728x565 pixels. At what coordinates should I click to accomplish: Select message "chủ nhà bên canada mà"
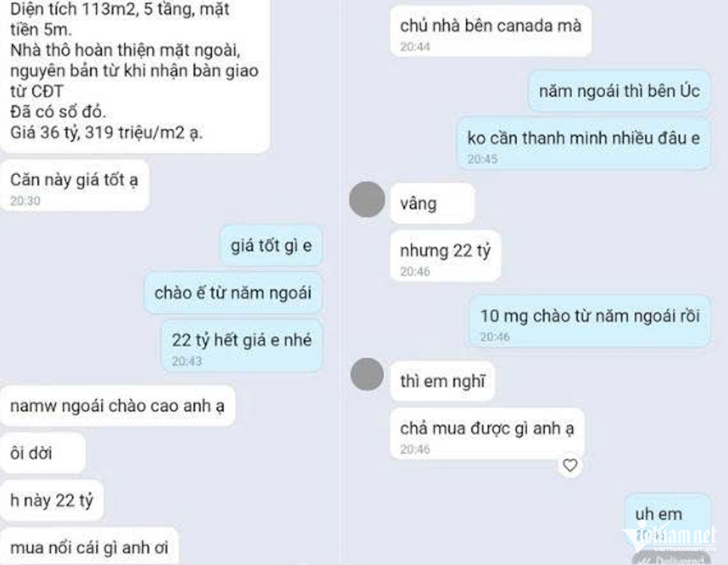(491, 31)
